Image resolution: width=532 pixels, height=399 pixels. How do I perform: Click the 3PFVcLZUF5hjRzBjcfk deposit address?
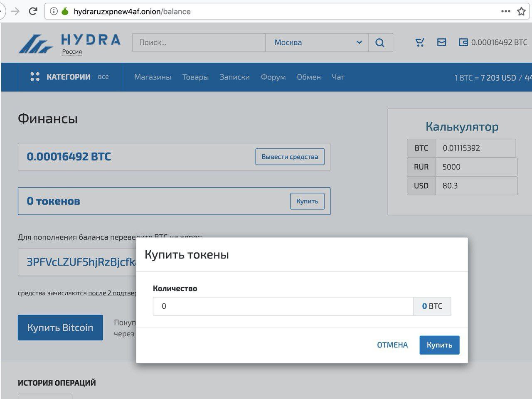[81, 262]
